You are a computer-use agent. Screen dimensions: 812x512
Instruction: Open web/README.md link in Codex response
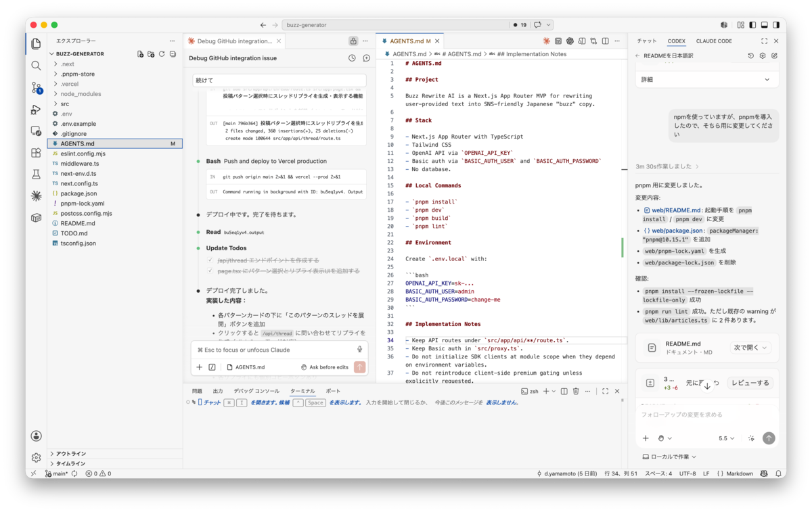[672, 210]
